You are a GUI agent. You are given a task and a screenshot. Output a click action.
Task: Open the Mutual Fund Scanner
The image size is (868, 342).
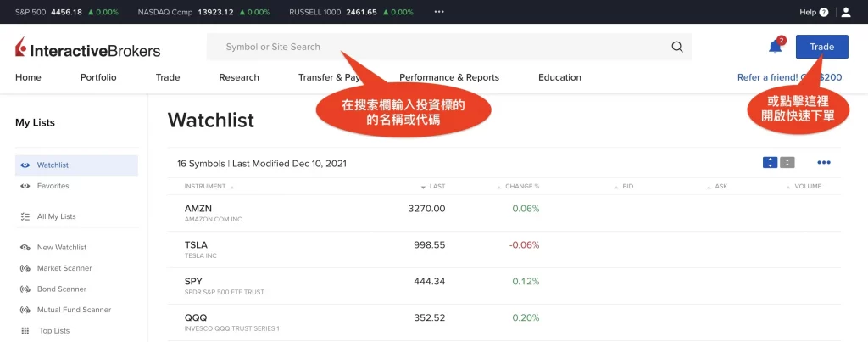(75, 310)
